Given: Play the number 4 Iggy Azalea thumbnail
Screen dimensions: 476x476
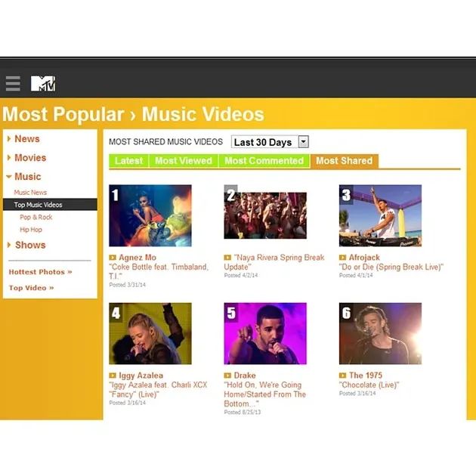Looking at the screenshot, I should tap(150, 333).
